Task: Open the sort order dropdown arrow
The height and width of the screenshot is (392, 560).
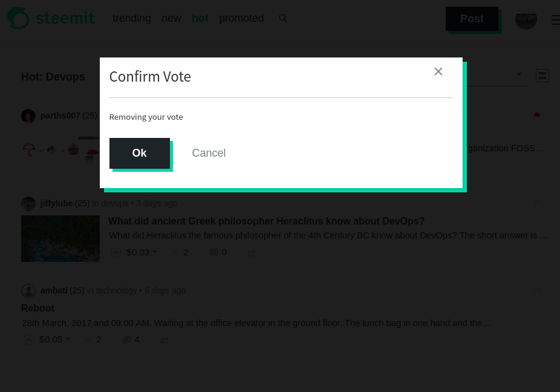Action: (x=519, y=74)
